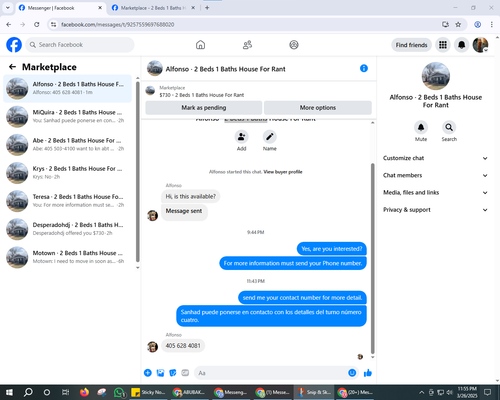Open the Sticky Notes taskbar item
This screenshot has height=400, width=500.
[x=148, y=392]
